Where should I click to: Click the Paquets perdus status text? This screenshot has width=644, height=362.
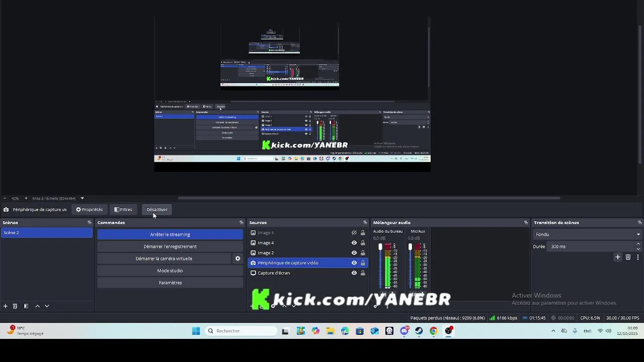click(x=447, y=318)
